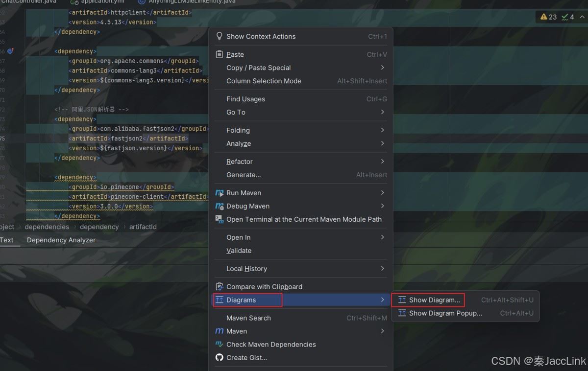This screenshot has width=588, height=371.
Task: Select Generate... menu entry
Action: pyautogui.click(x=301, y=175)
